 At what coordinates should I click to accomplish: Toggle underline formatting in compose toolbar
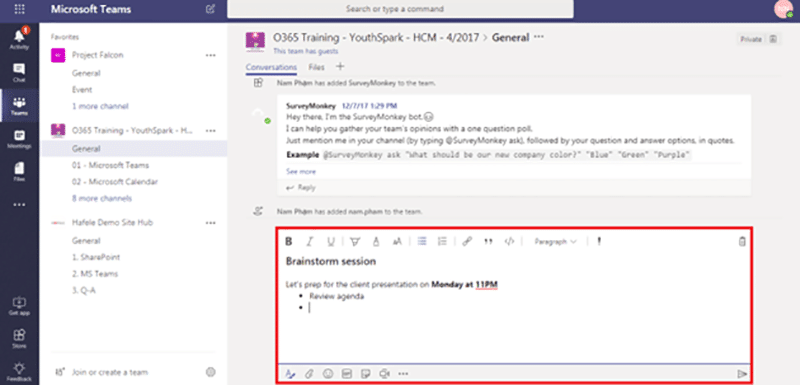(331, 242)
